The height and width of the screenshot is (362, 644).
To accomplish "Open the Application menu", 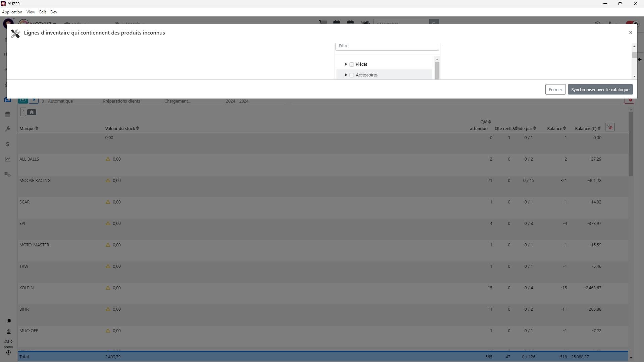I will coord(12,12).
